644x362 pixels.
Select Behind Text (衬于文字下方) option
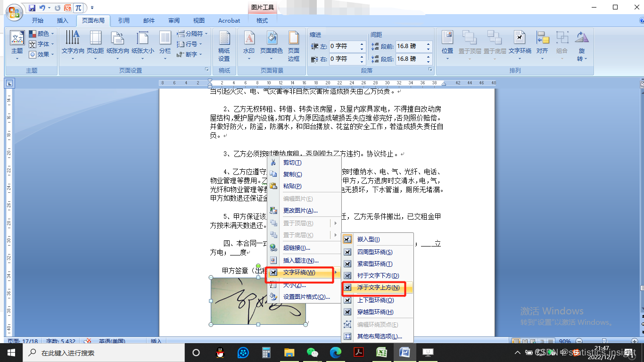point(377,276)
